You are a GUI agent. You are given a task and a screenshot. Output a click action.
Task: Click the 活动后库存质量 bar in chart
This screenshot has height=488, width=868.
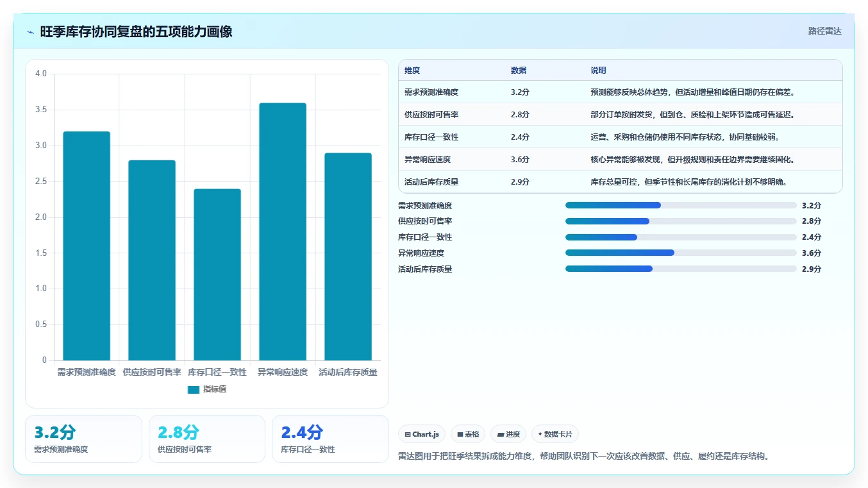[348, 257]
